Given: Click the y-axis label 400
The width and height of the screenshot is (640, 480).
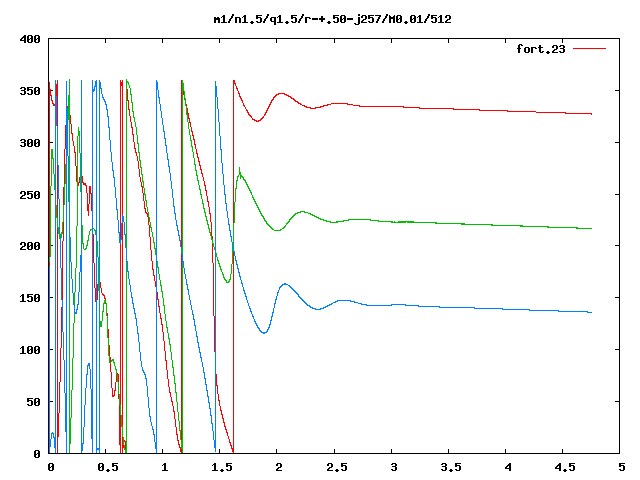Looking at the screenshot, I should (x=30, y=39).
